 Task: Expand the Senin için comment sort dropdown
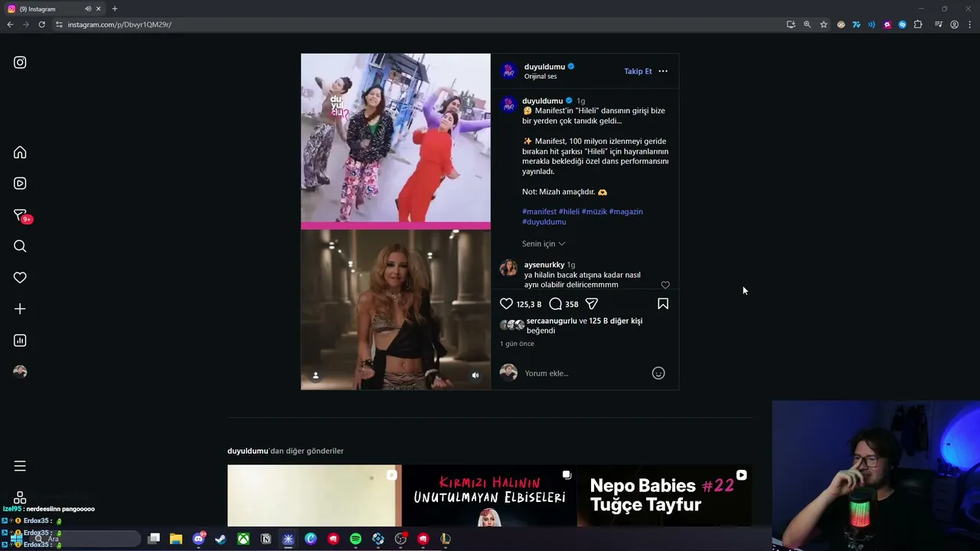pos(544,244)
